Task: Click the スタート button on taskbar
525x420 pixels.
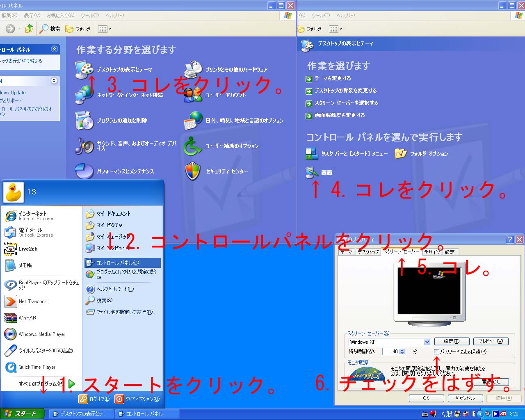Action: (x=21, y=414)
